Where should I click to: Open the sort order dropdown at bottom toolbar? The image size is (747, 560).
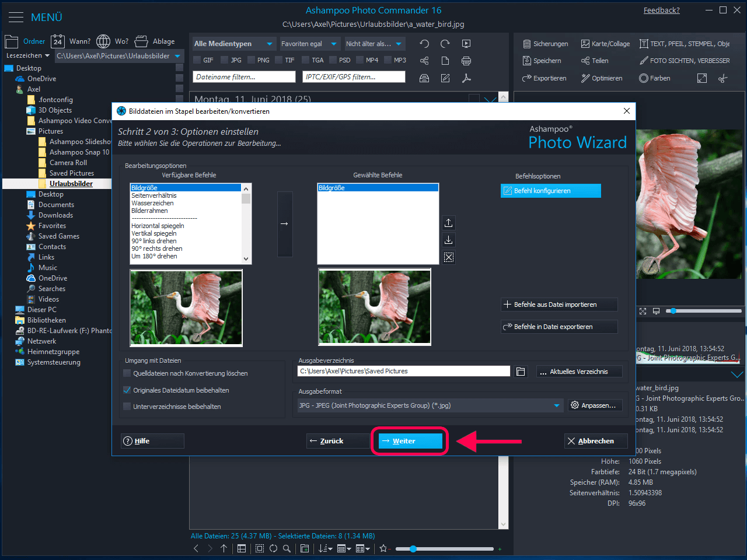coord(326,548)
